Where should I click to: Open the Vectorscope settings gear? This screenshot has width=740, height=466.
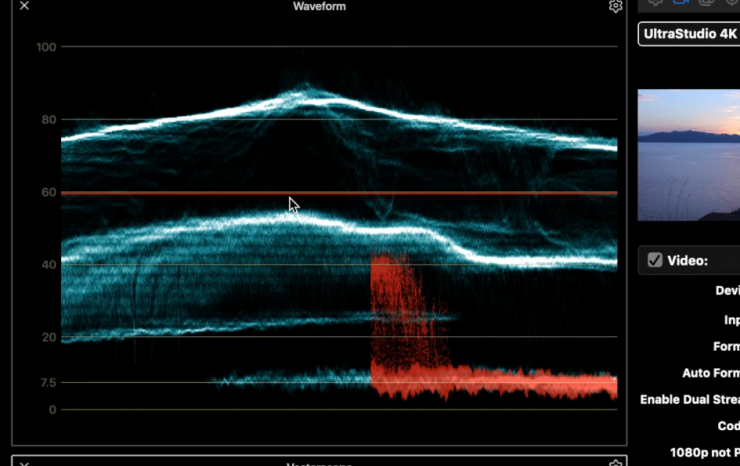pos(615,463)
